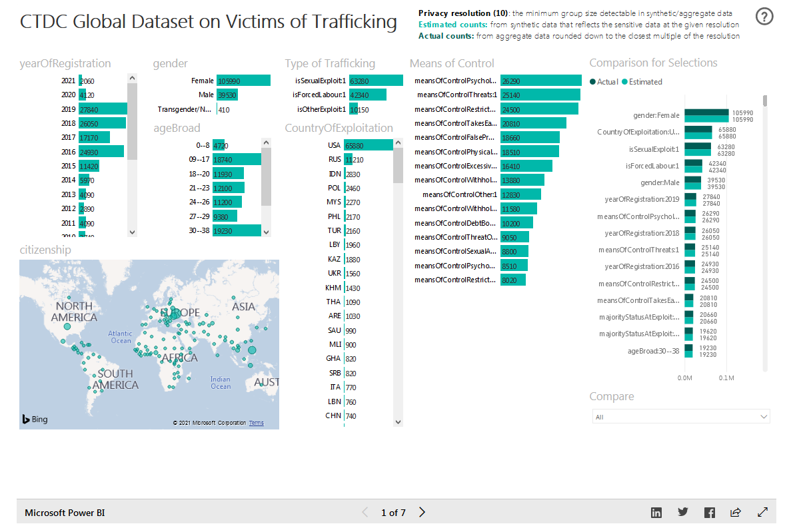The image size is (803, 532).
Task: Select the meansOfControlFalsePr... bar showing 18660
Action: tap(530, 137)
